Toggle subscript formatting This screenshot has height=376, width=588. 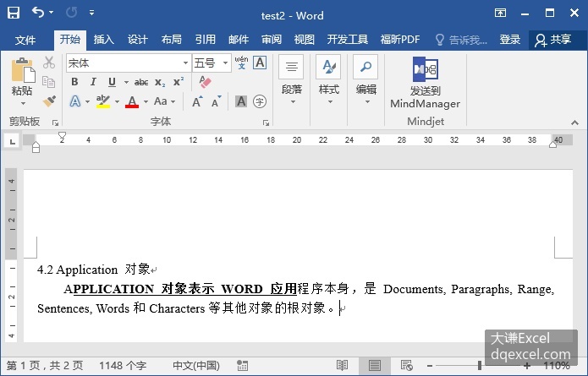click(160, 82)
